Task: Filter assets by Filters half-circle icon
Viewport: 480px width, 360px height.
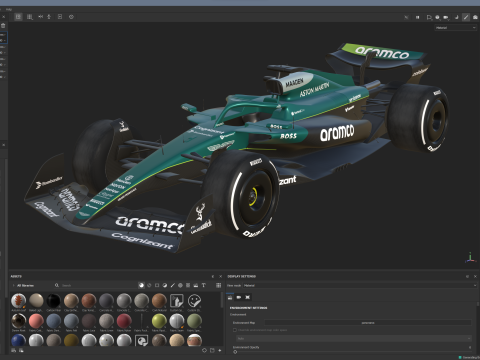Action: pyautogui.click(x=165, y=285)
